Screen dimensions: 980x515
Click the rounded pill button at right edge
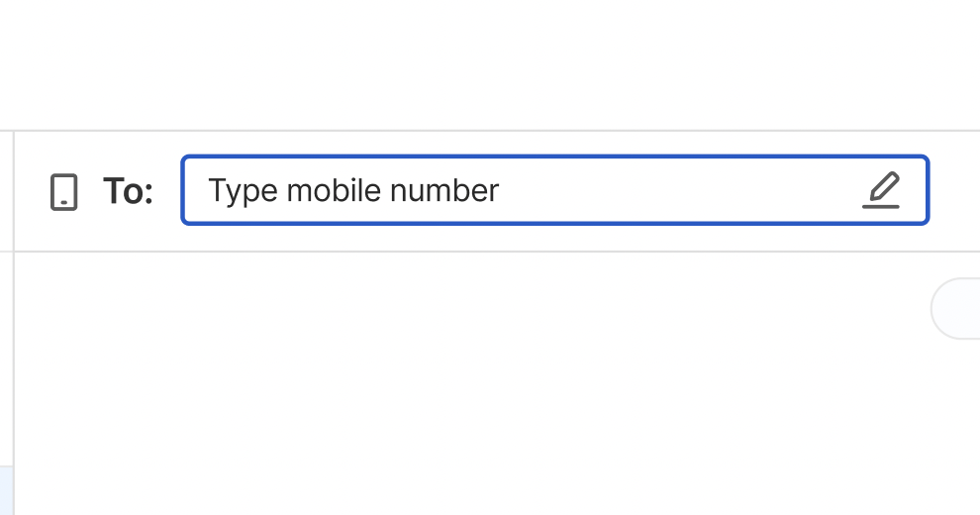click(x=955, y=309)
